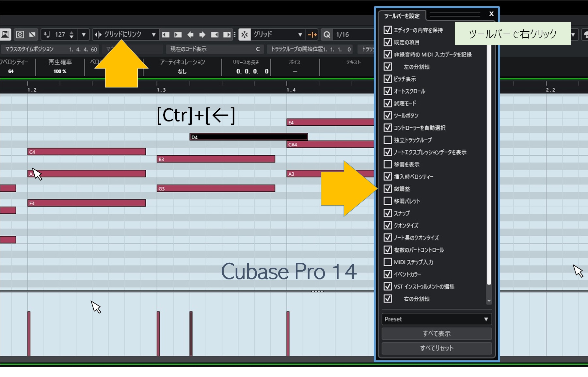
Task: Click the orange grid type icon
Action: (x=312, y=35)
